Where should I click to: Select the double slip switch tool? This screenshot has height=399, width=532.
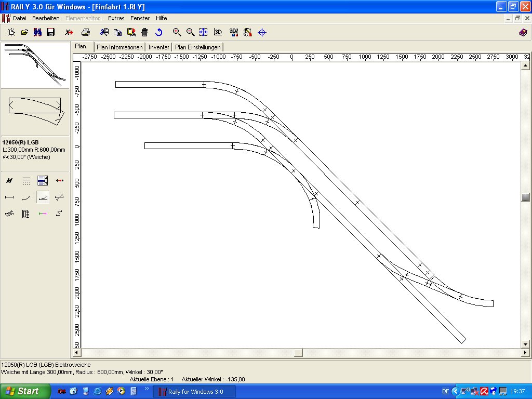[9, 214]
